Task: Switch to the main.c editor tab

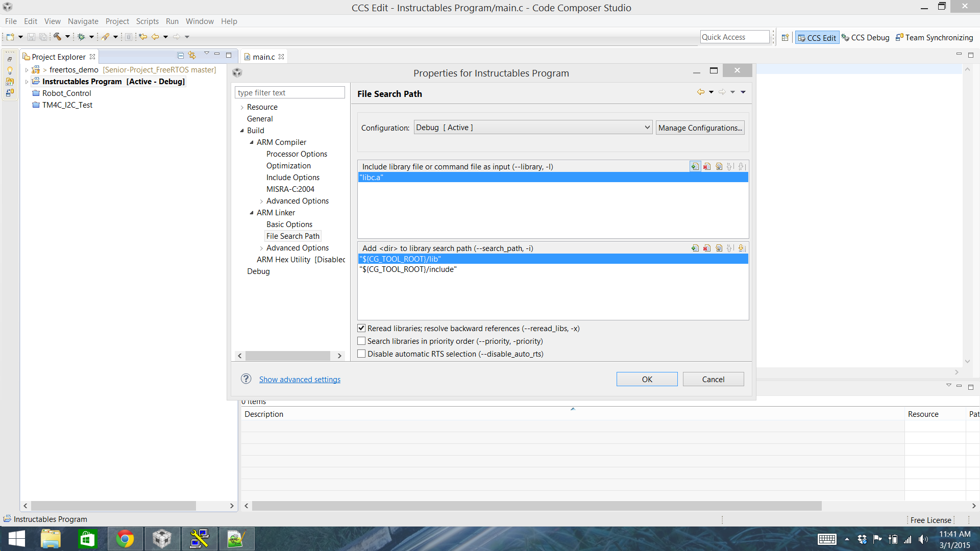Action: tap(264, 57)
